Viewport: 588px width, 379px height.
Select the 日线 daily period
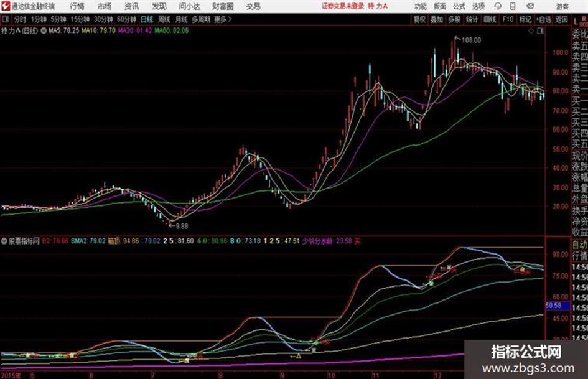tap(147, 19)
